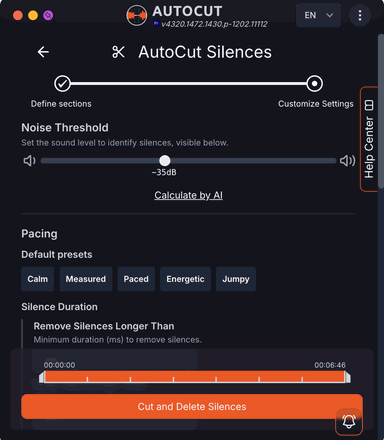Image resolution: width=384 pixels, height=440 pixels.
Task: Select the Define sections step circle
Action: 62,83
